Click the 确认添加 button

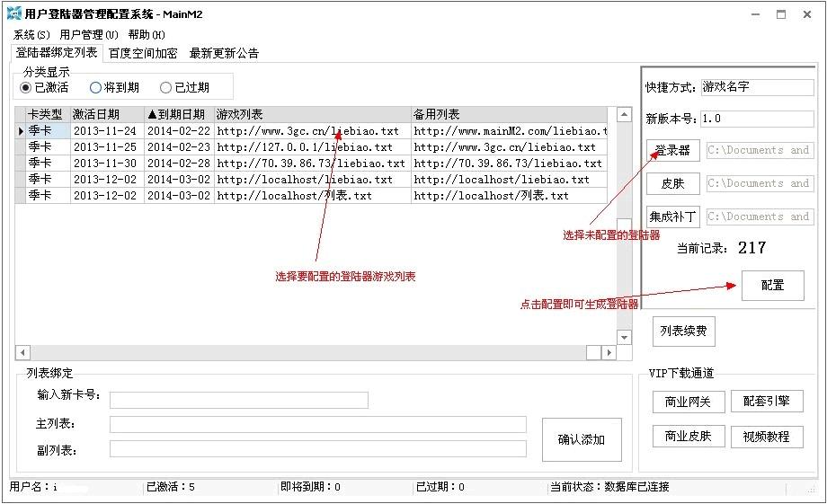point(582,439)
